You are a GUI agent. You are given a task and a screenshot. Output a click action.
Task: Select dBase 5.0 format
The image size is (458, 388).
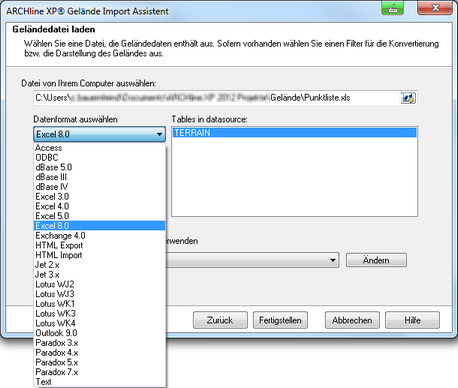point(100,167)
